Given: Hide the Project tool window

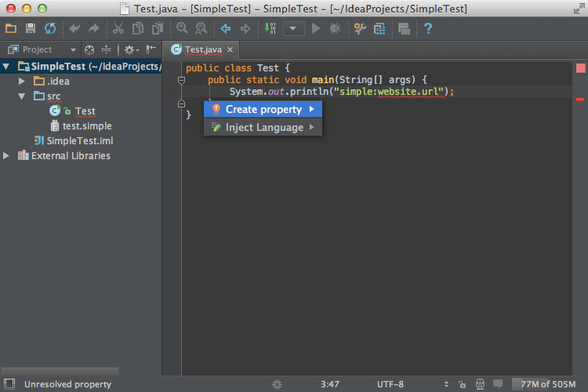Looking at the screenshot, I should [x=151, y=49].
